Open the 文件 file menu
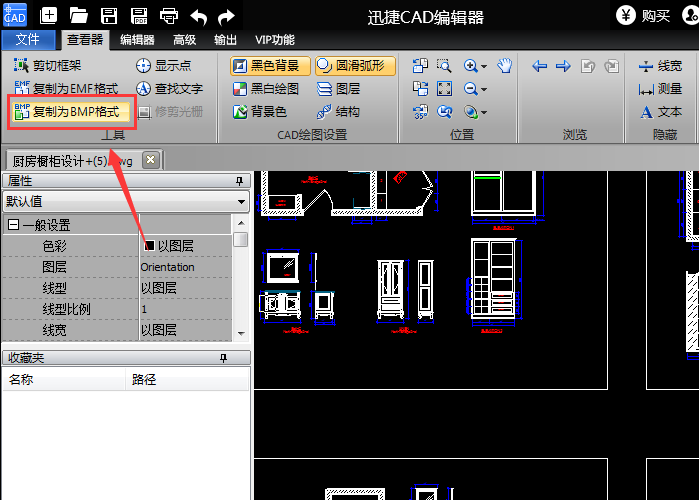This screenshot has width=699, height=500. (x=29, y=40)
